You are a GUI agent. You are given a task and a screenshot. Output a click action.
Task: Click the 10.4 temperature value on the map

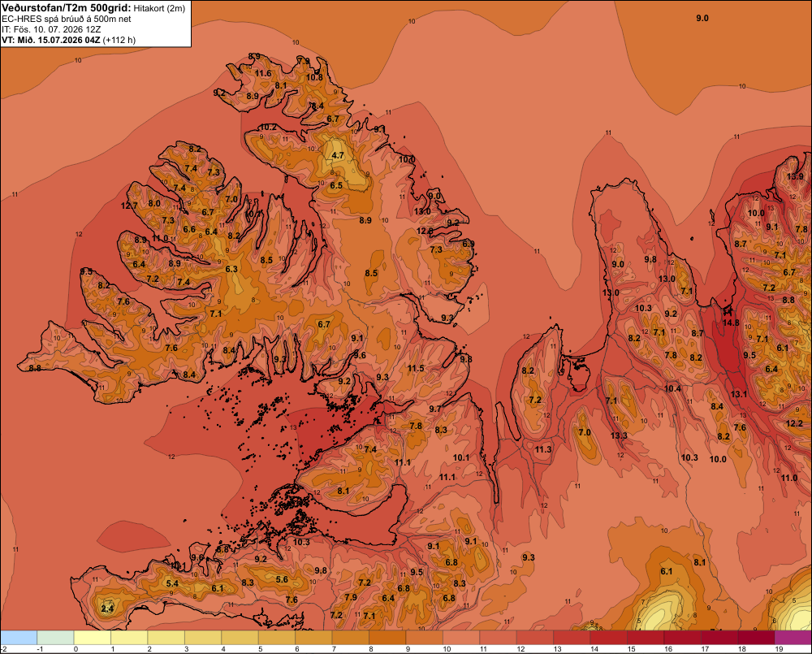672,388
